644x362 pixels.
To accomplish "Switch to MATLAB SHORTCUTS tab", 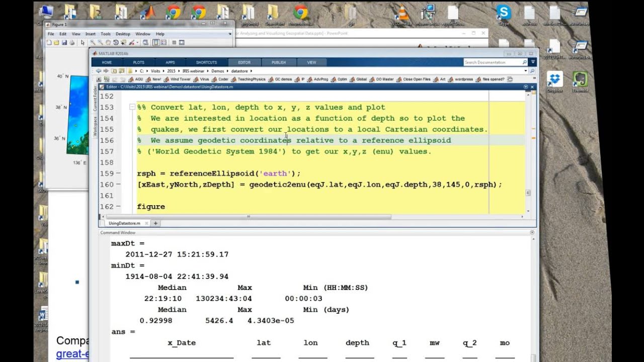I will click(x=206, y=62).
